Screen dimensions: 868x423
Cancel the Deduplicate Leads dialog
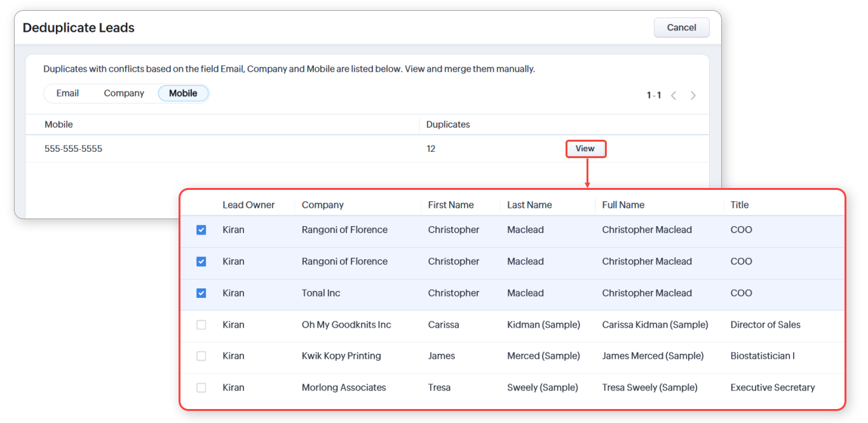681,27
